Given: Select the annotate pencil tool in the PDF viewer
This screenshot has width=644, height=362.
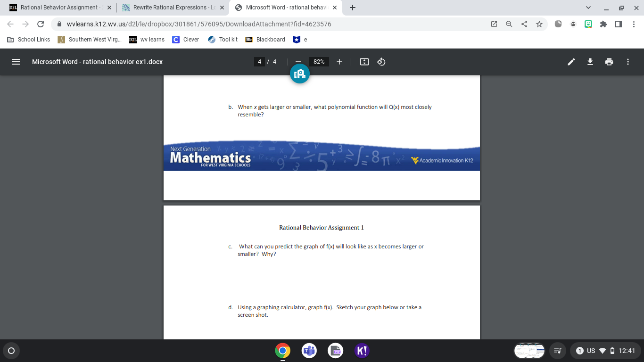Looking at the screenshot, I should (571, 61).
